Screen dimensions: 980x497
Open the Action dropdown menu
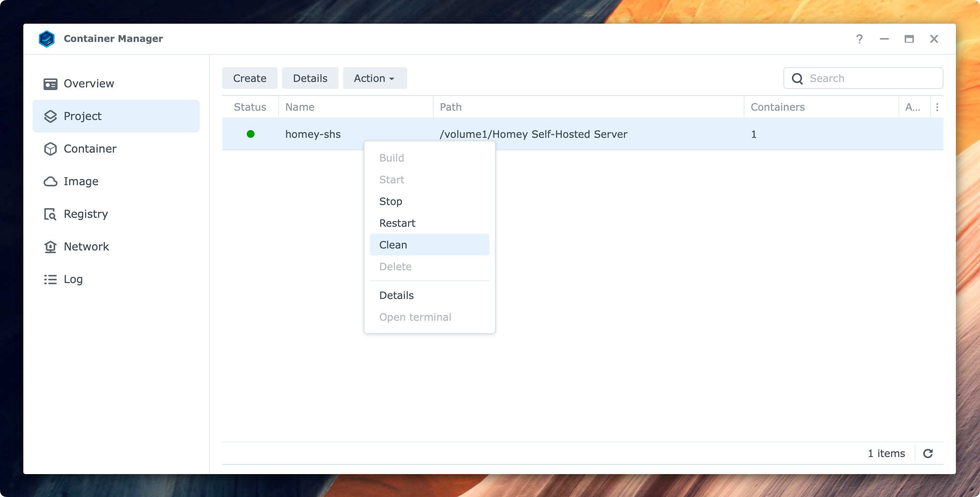(x=374, y=78)
